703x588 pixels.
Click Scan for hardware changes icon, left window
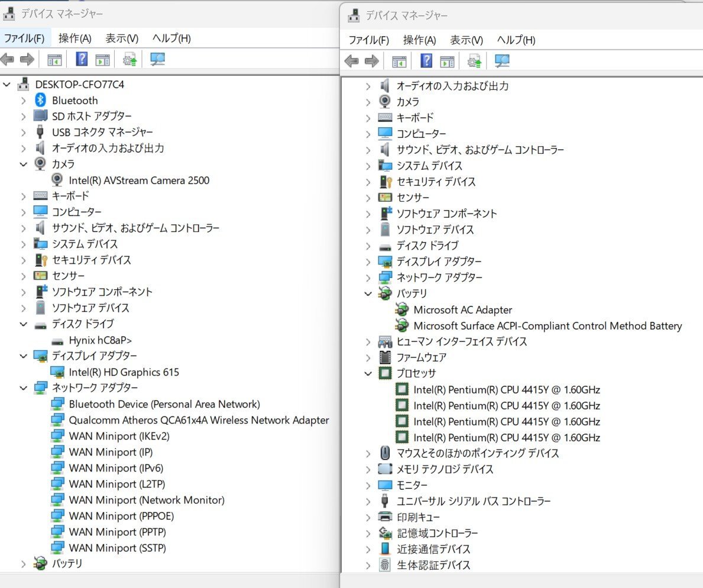pos(157,59)
